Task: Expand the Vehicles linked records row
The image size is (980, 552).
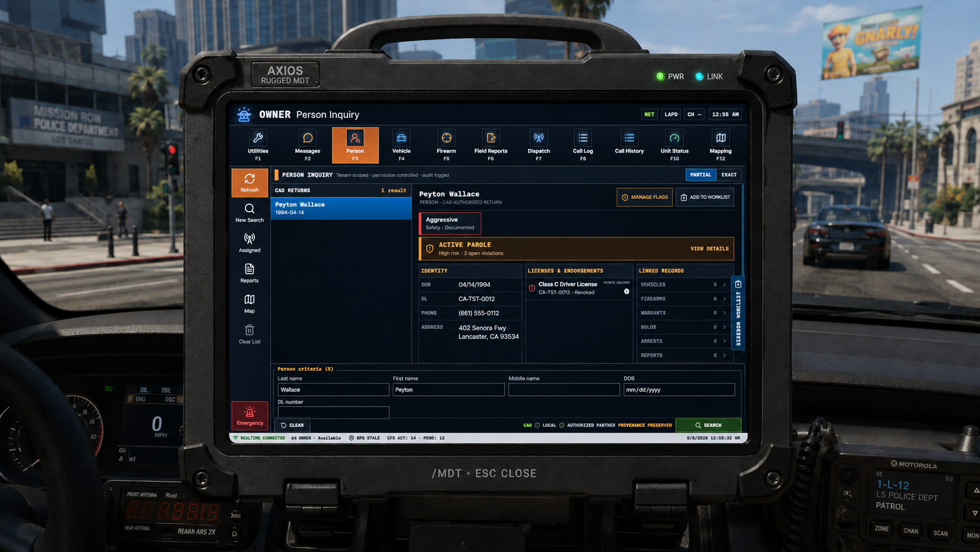Action: (x=683, y=285)
